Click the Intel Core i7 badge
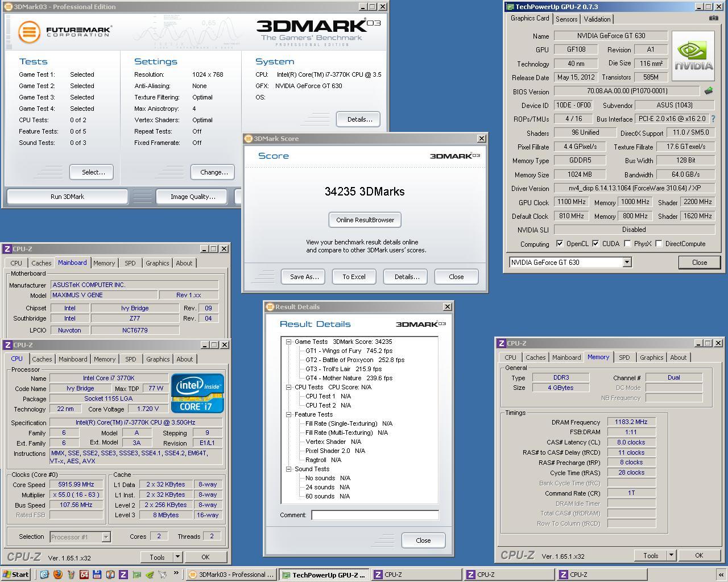The height and width of the screenshot is (582, 728). (x=197, y=393)
